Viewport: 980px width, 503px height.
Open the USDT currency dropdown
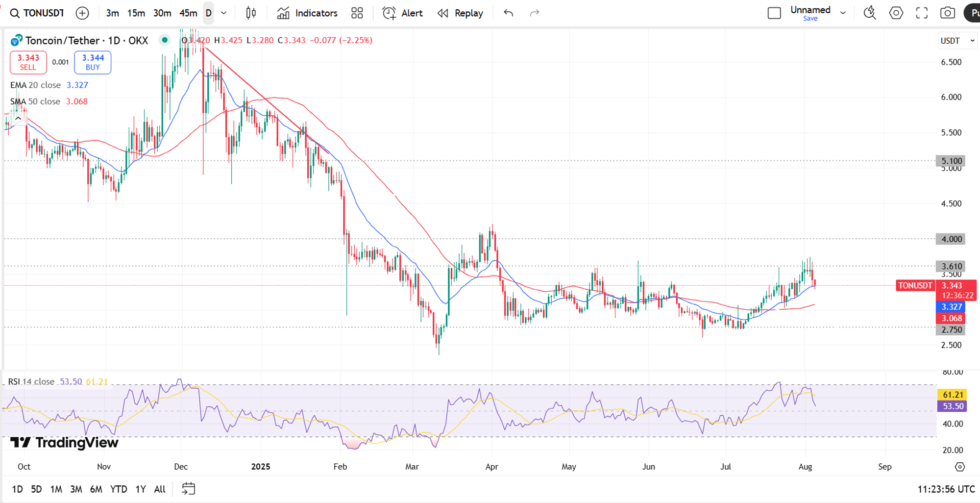tap(957, 41)
